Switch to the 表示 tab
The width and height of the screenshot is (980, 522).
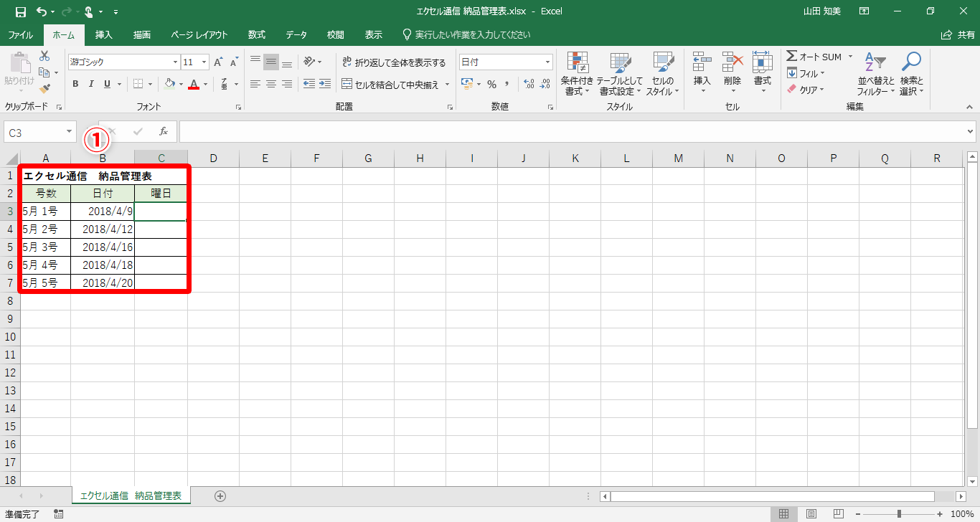374,34
